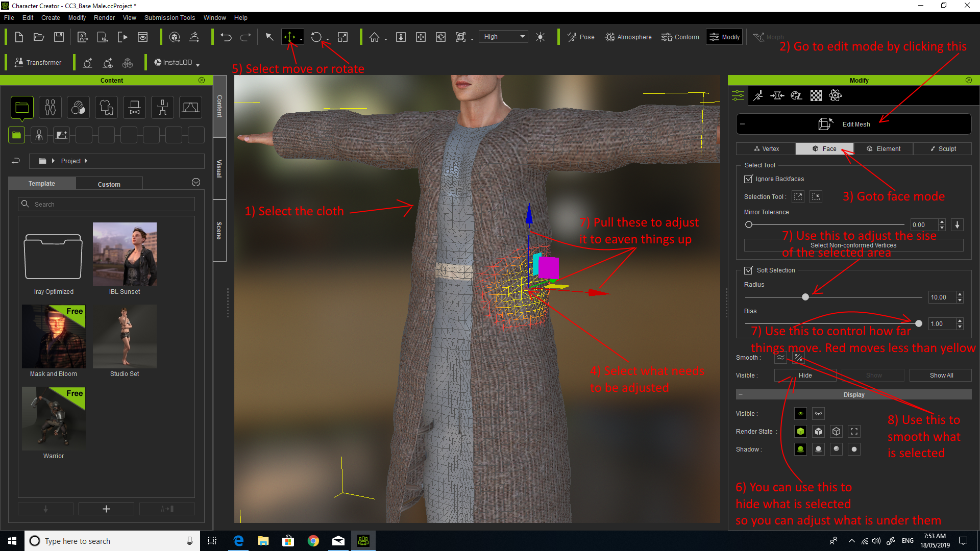Open the Atmosphere settings
Image resolution: width=980 pixels, height=551 pixels.
[x=628, y=37]
